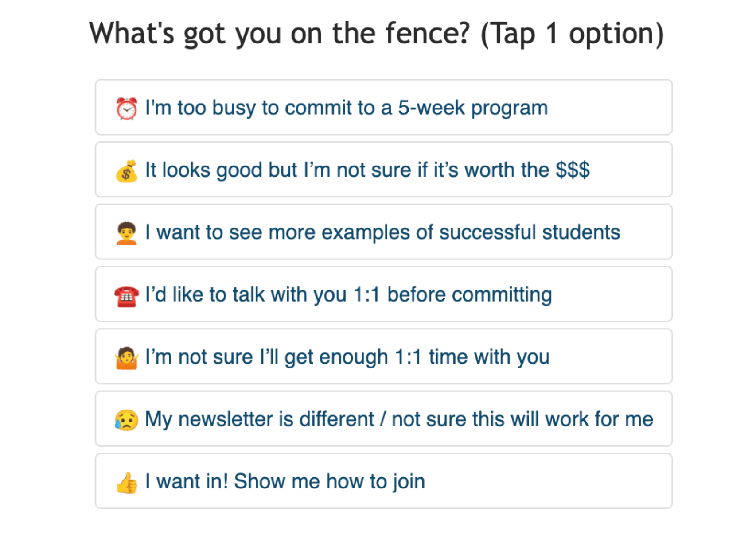The width and height of the screenshot is (756, 542).
Task: Click the "$$$" text in second option
Action: tap(573, 170)
